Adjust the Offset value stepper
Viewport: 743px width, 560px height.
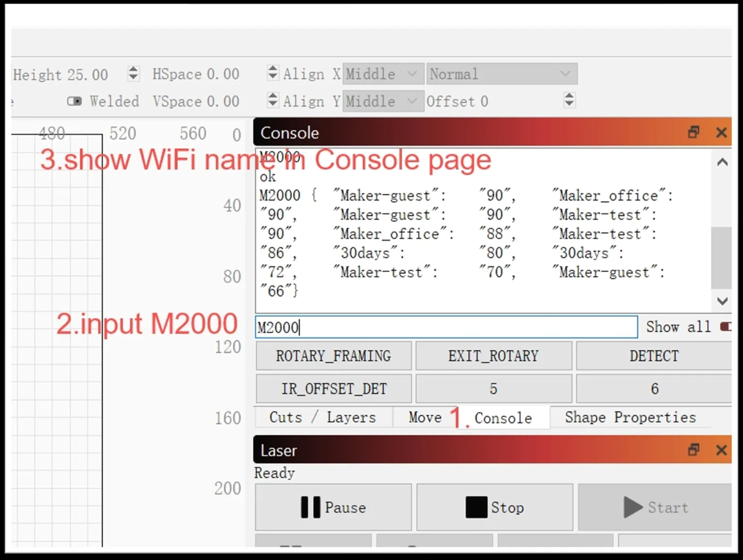pyautogui.click(x=569, y=100)
